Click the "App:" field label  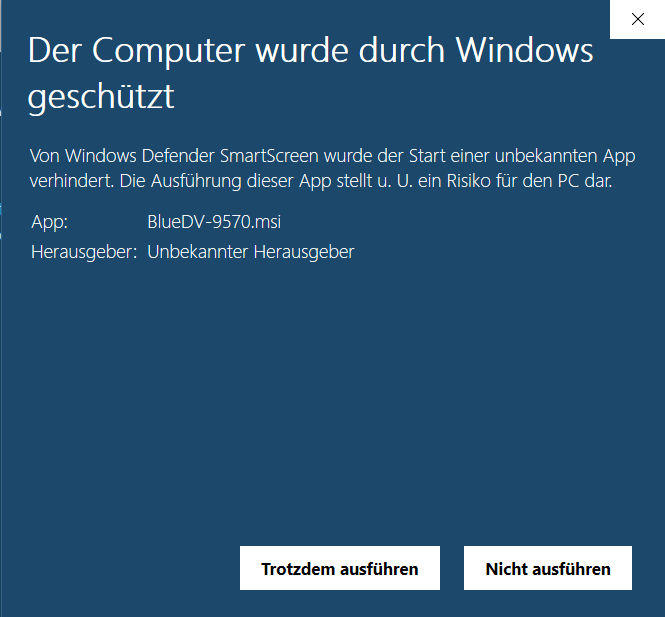click(x=49, y=222)
